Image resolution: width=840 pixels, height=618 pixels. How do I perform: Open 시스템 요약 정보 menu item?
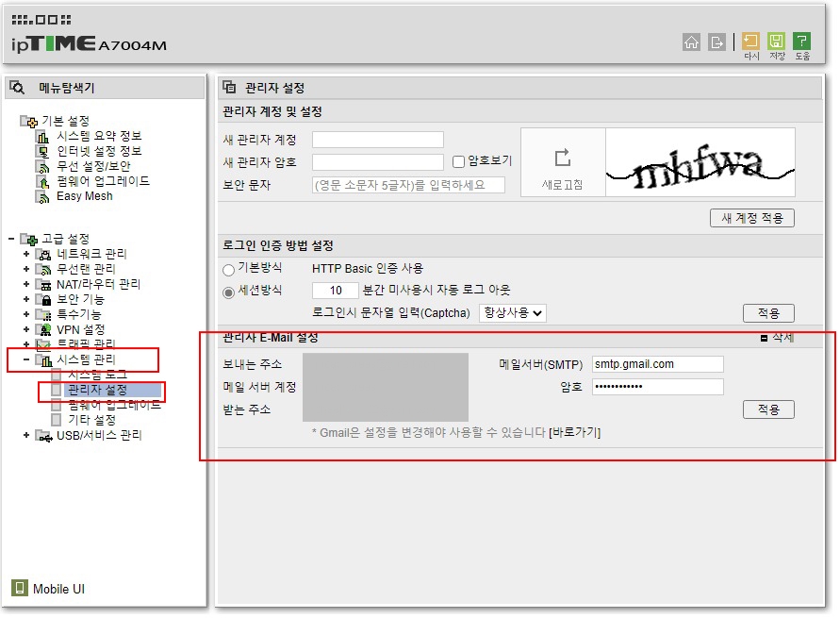pos(99,136)
